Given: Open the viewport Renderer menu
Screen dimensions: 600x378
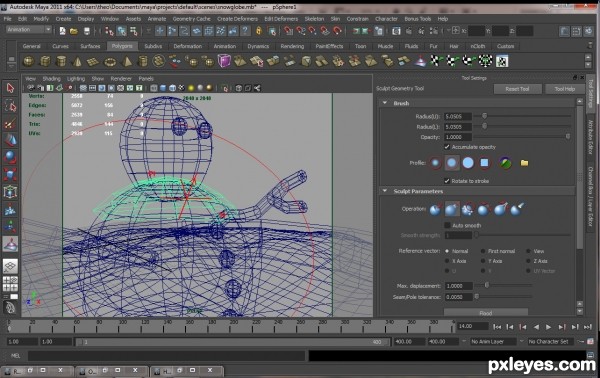Looking at the screenshot, I should tap(121, 79).
